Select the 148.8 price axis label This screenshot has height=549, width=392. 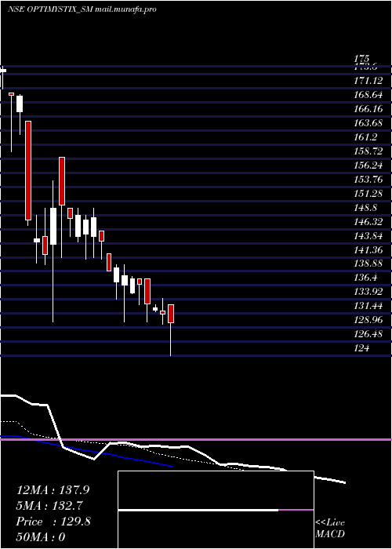click(365, 208)
